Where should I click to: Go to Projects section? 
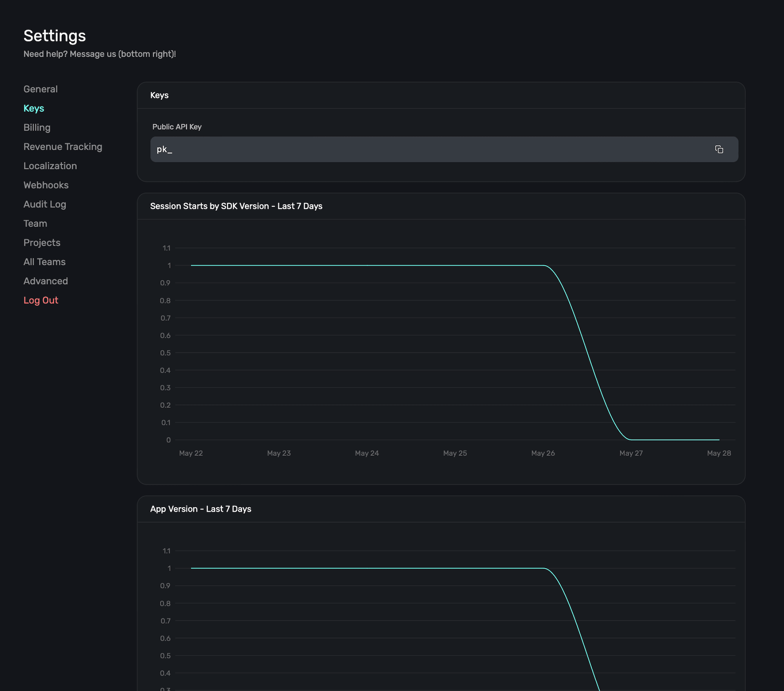coord(42,242)
